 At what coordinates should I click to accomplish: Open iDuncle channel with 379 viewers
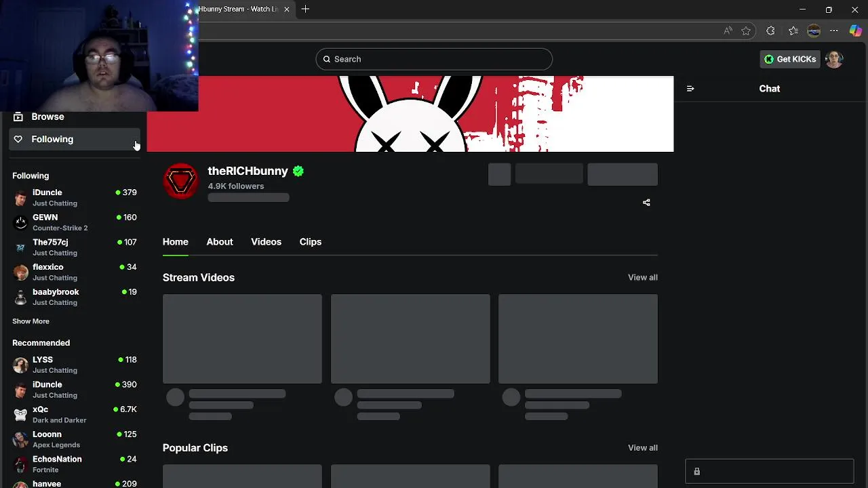pos(75,197)
